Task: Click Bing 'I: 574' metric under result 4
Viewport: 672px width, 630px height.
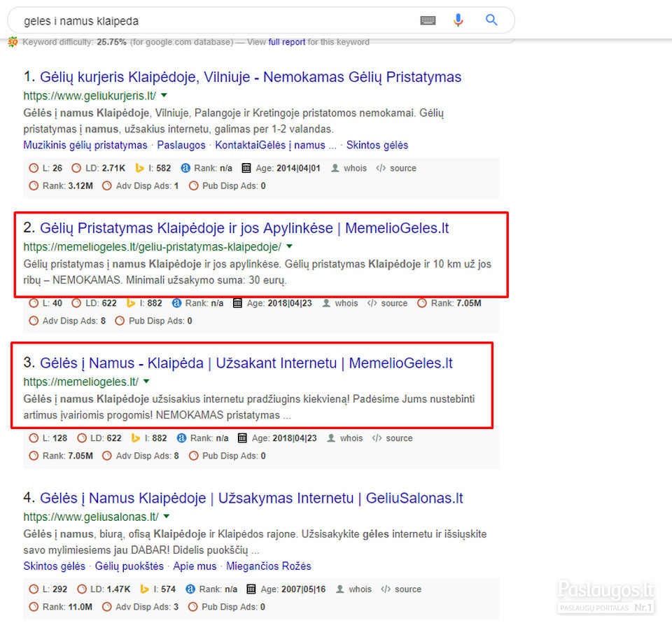Action: coord(157,589)
